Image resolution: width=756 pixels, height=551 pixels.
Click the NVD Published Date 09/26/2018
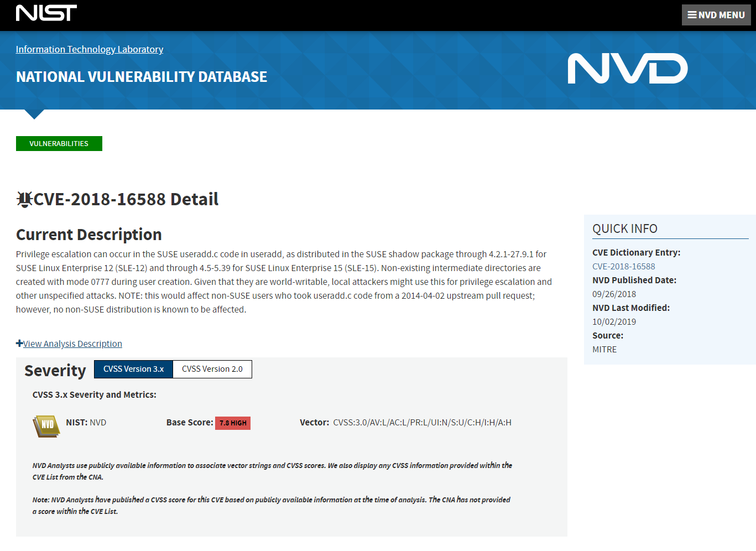pyautogui.click(x=614, y=294)
